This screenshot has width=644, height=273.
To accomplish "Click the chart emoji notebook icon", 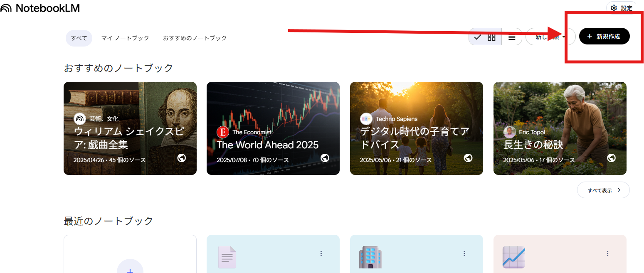I will (x=513, y=257).
